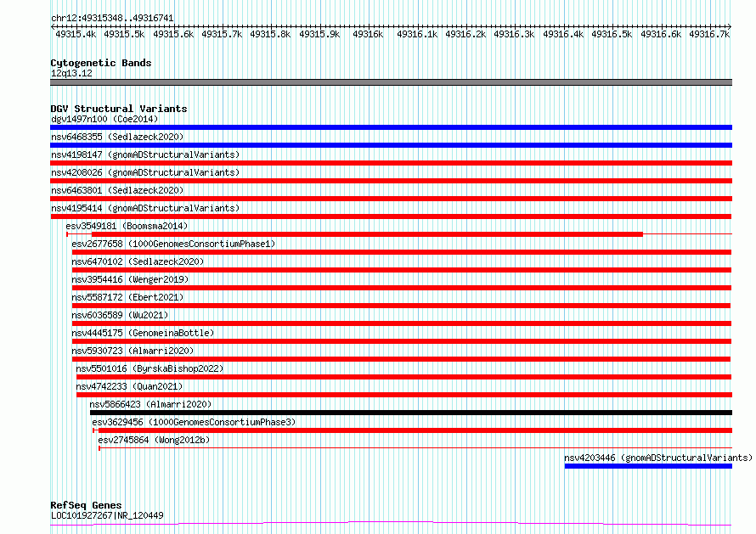Click the 49315.7k ruler tick label

pyautogui.click(x=222, y=34)
